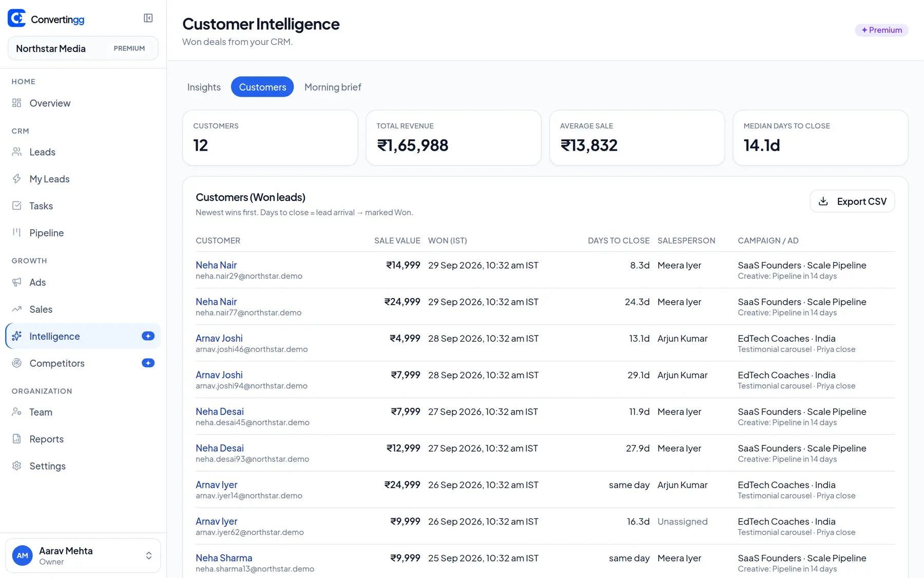Click the Convertingg logo icon
This screenshot has height=578, width=924.
pos(16,18)
